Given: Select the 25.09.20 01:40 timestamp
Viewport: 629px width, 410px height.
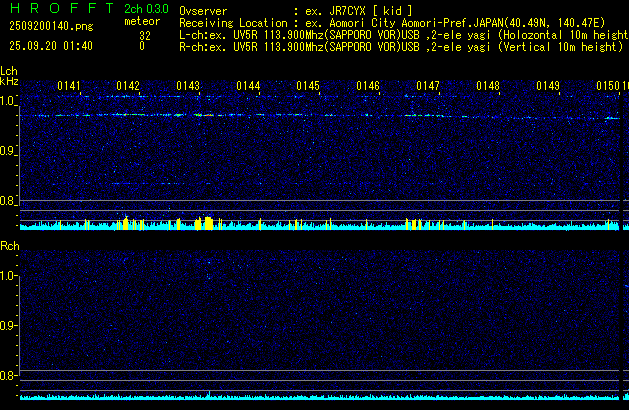Looking at the screenshot, I should pos(47,46).
